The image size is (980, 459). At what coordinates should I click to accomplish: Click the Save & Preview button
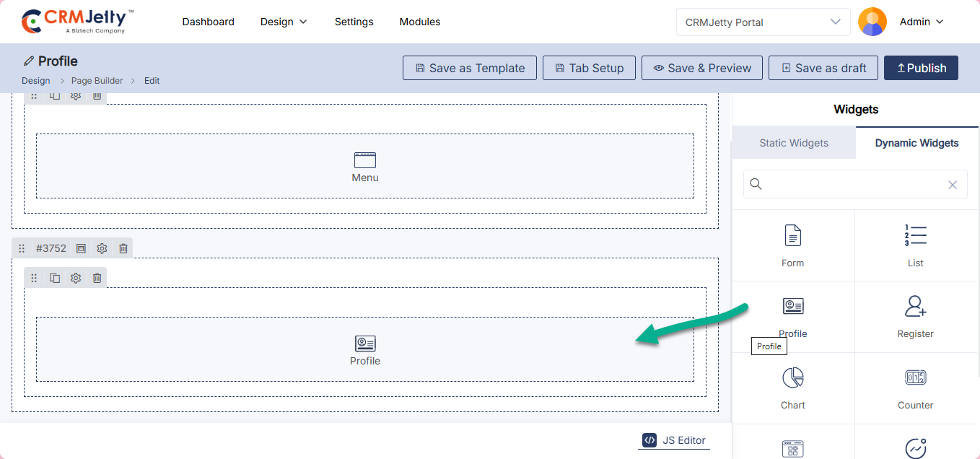(x=701, y=68)
